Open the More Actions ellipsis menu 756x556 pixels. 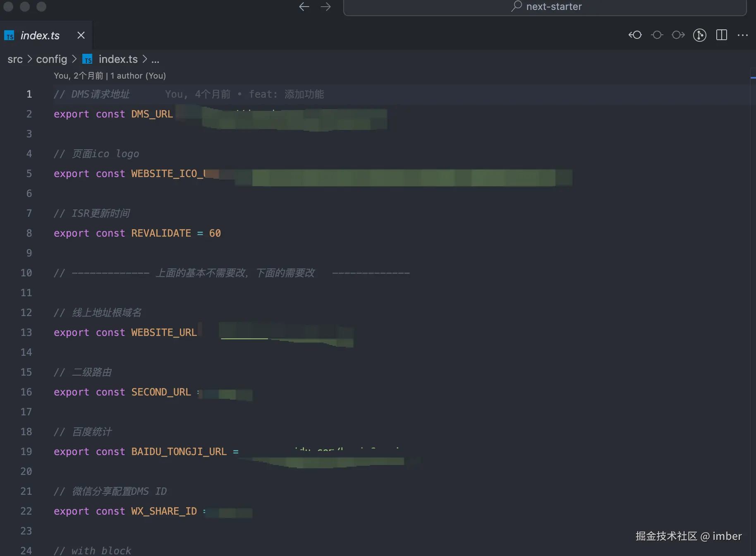(743, 35)
